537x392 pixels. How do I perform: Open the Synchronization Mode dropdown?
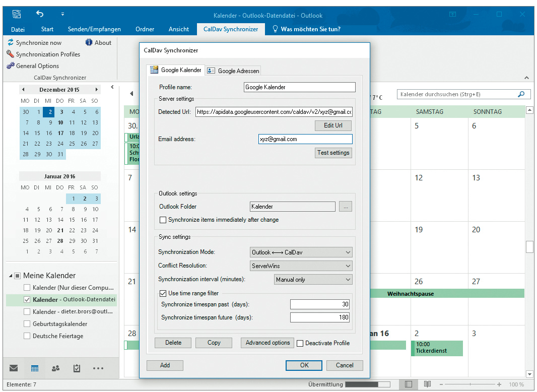click(301, 252)
